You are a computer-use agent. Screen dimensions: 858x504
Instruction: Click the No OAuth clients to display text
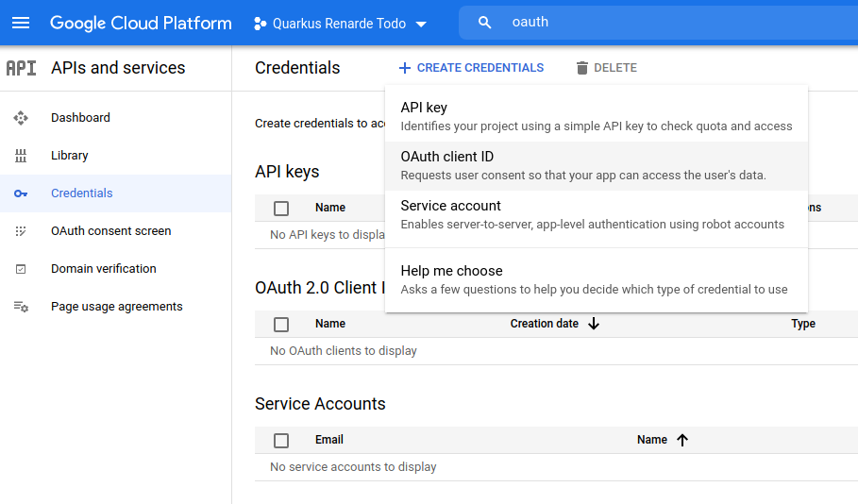point(343,351)
